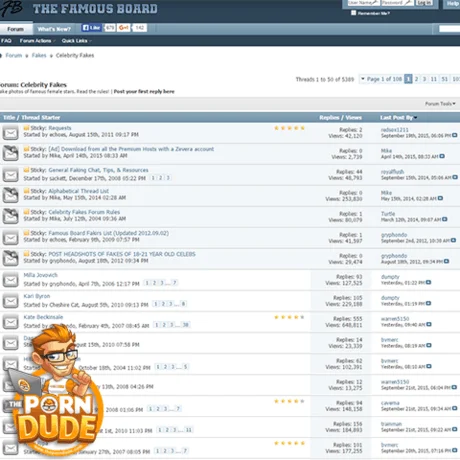
Task: View profile of last poster redsox1211
Action: (395, 130)
